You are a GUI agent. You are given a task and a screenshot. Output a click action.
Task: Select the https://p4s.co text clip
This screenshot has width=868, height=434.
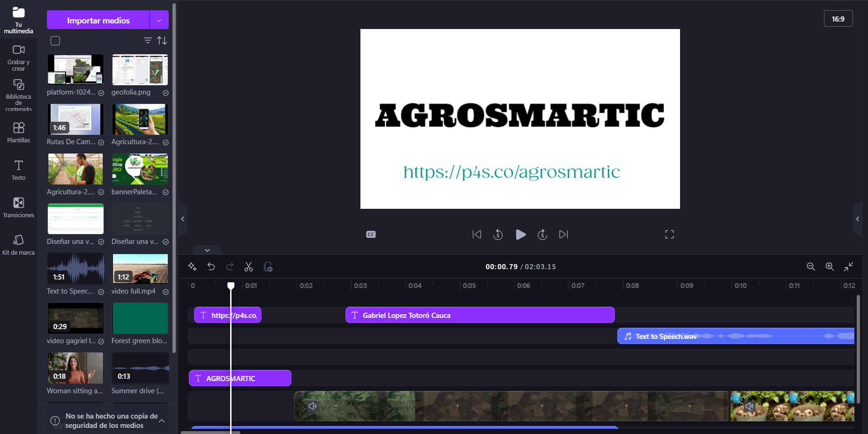(228, 315)
